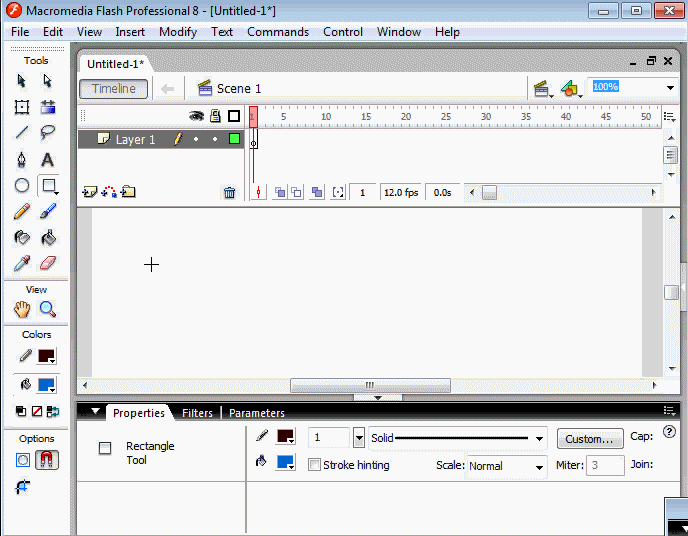Toggle Object Drawing option
This screenshot has width=688, height=536.
click(x=22, y=460)
